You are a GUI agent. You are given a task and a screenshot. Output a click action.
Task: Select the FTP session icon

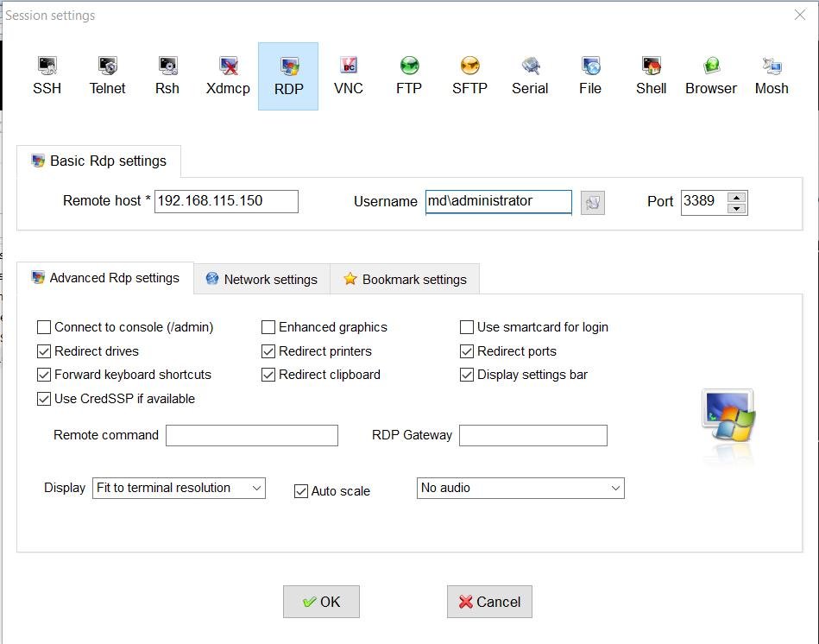tap(409, 76)
